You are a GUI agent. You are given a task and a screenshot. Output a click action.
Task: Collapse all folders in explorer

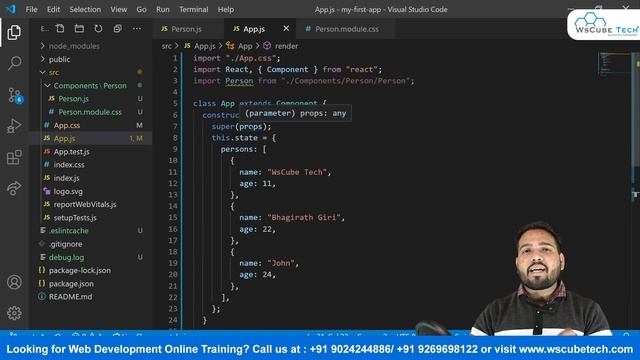(118, 29)
